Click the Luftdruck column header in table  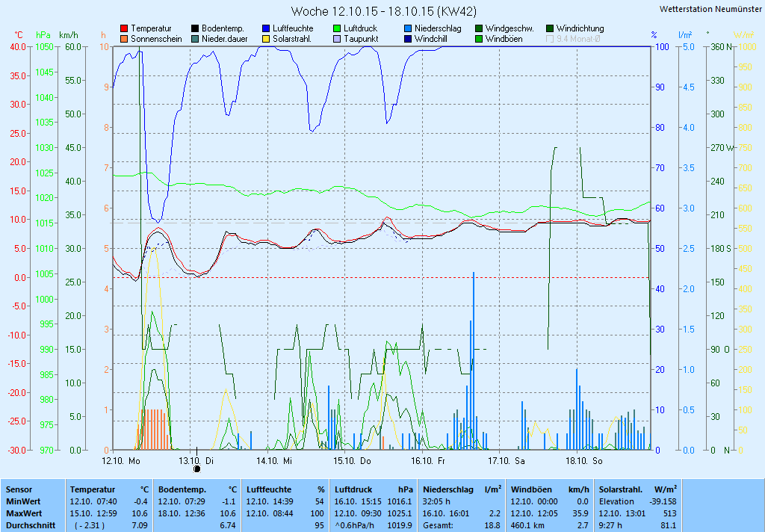coord(353,489)
